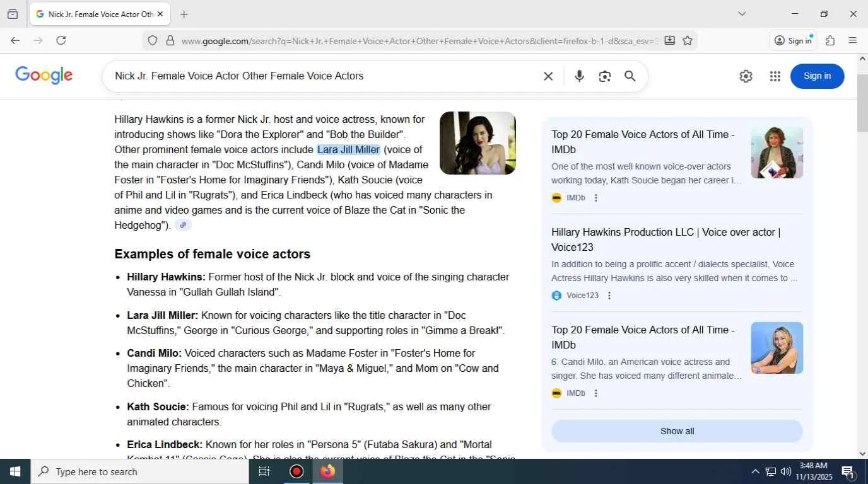The image size is (868, 484).
Task: Click the first IMDb source label
Action: [576, 198]
